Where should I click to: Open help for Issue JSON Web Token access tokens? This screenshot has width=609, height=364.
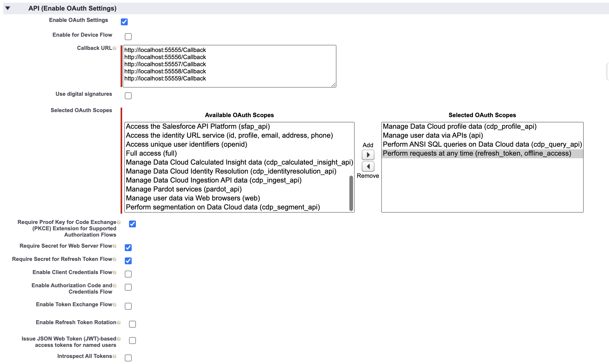[118, 338]
